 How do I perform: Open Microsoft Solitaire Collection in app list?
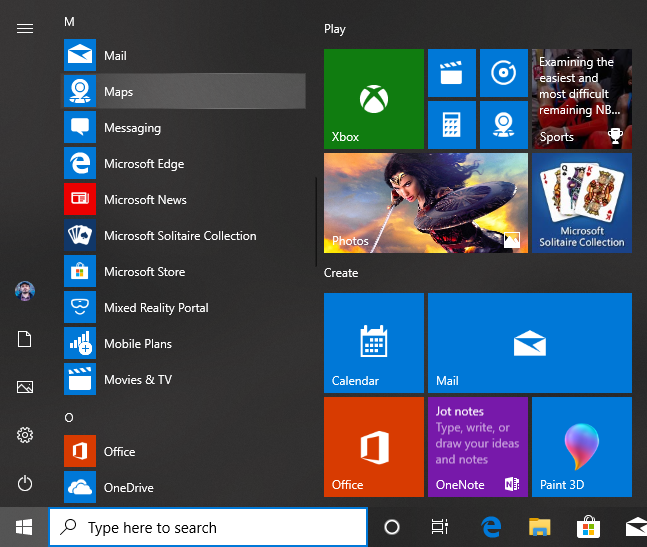184,235
